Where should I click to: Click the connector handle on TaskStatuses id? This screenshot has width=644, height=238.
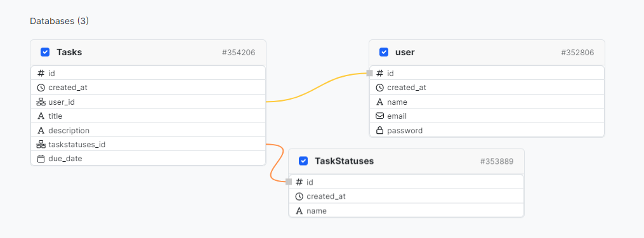(289, 182)
